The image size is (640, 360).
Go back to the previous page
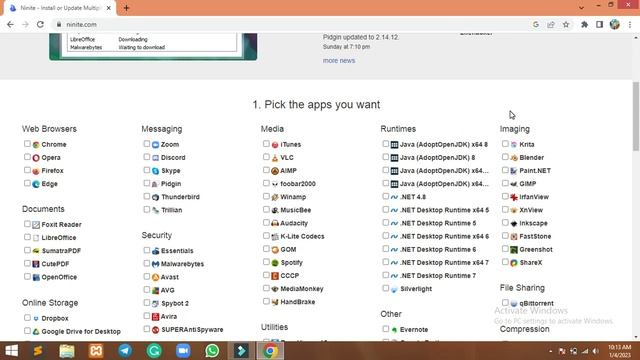(x=10, y=24)
